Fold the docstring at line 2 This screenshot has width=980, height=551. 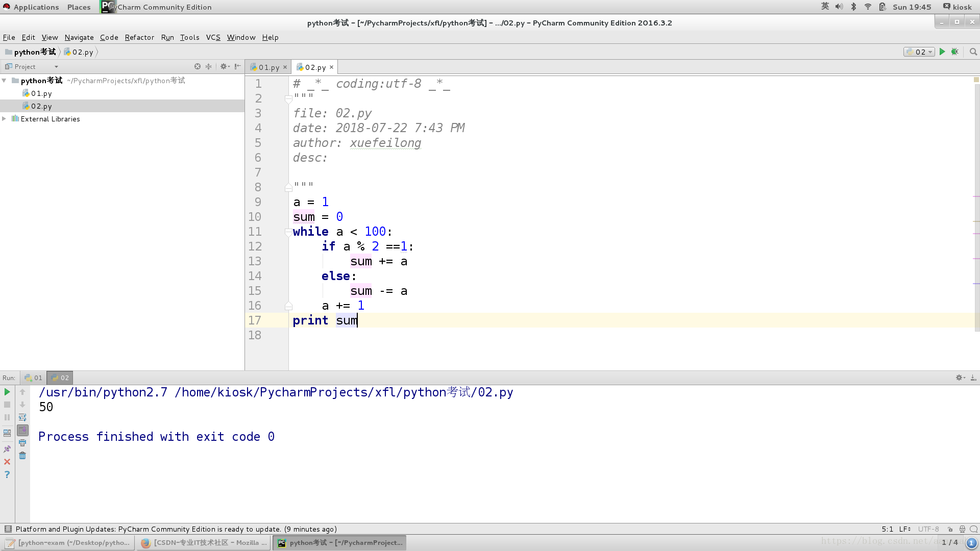pos(288,98)
